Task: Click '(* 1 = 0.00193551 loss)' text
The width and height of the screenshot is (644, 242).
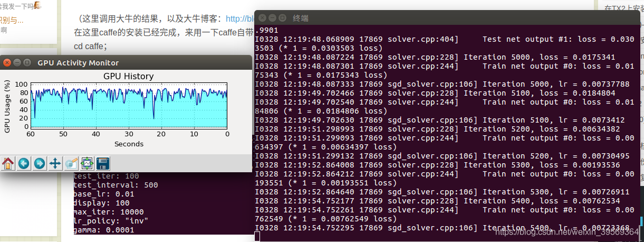Action: pos(342,183)
